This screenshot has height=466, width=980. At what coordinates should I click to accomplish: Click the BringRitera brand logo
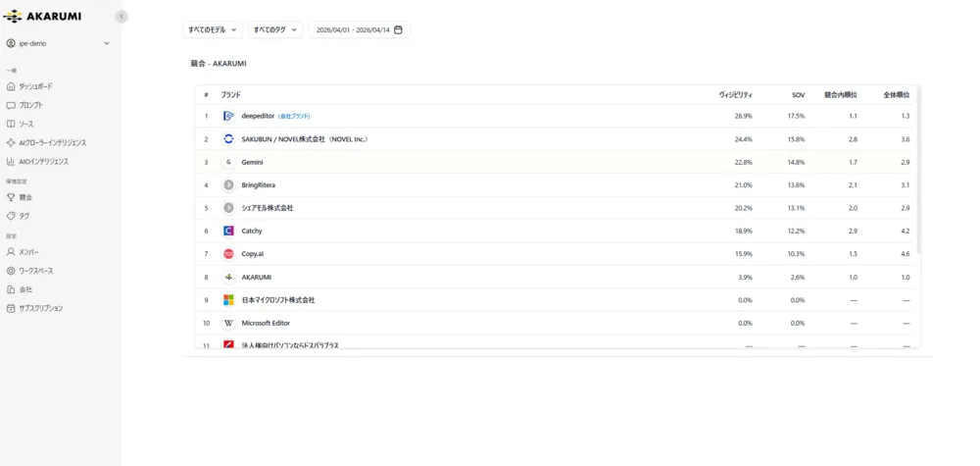click(228, 185)
